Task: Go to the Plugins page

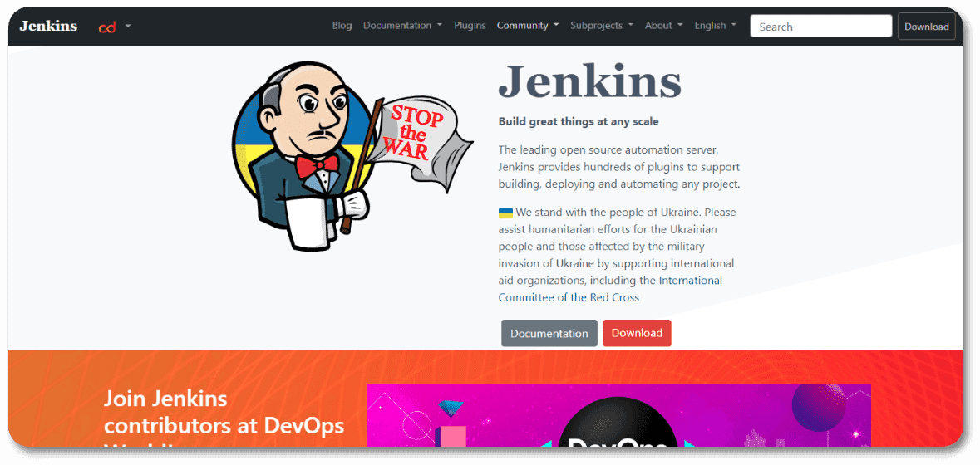Action: [470, 26]
